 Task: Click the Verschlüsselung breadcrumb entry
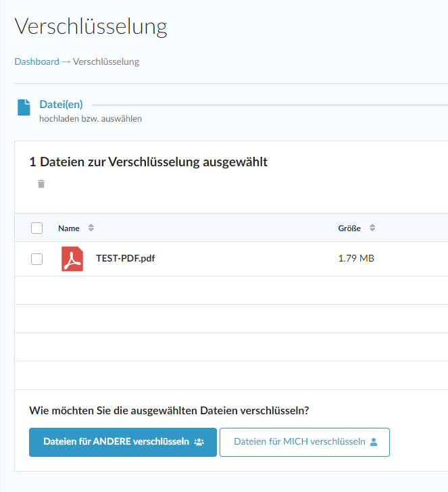tap(106, 62)
